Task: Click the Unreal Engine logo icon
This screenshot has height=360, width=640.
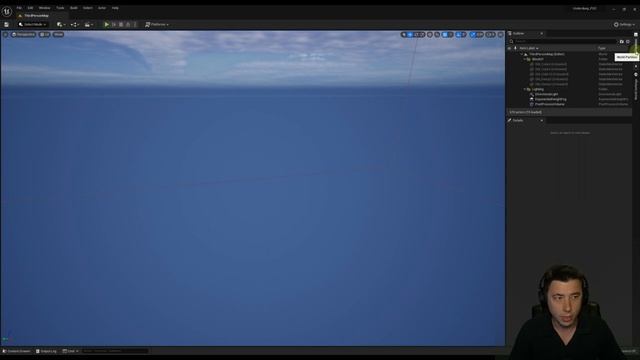Action: click(x=7, y=11)
